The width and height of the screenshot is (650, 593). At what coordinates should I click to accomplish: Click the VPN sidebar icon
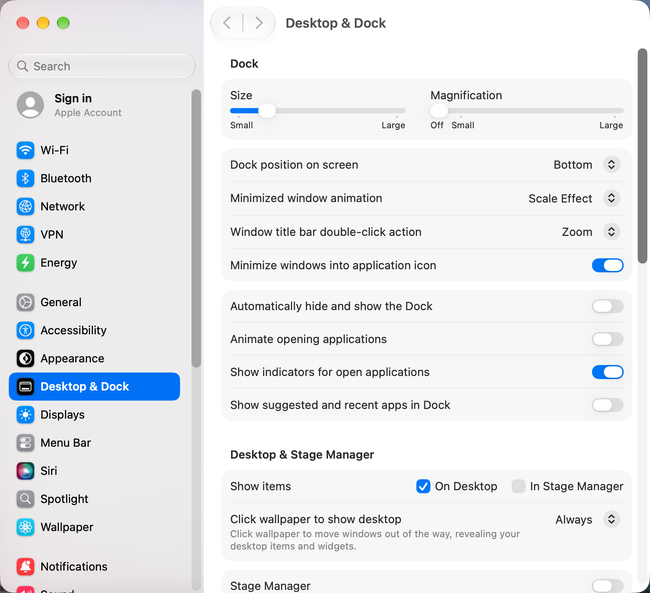(25, 234)
